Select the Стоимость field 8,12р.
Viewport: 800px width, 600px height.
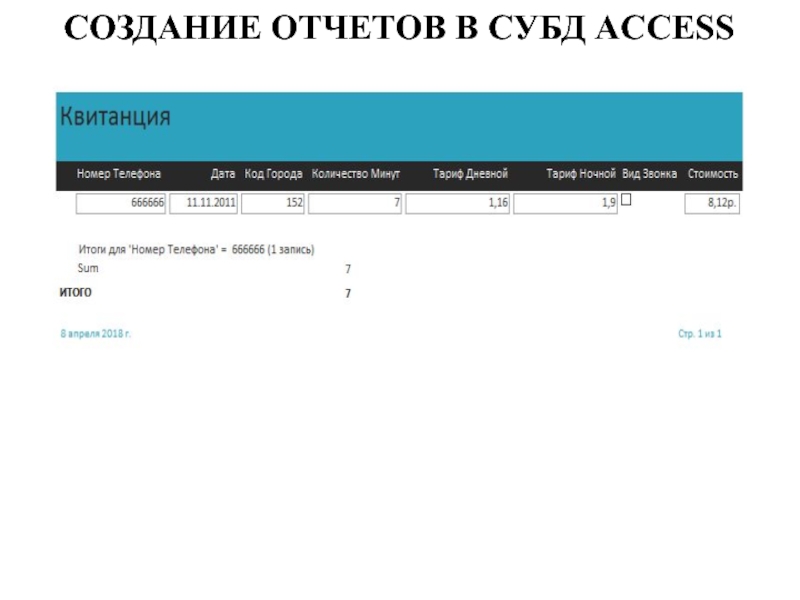click(x=712, y=203)
